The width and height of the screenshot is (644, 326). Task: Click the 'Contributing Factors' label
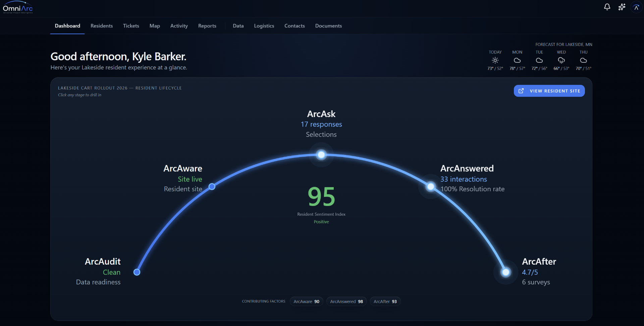tap(264, 302)
